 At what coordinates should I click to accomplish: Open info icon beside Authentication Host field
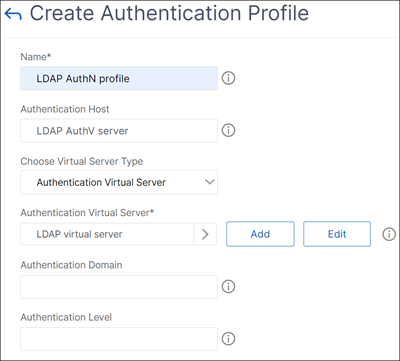click(x=228, y=130)
